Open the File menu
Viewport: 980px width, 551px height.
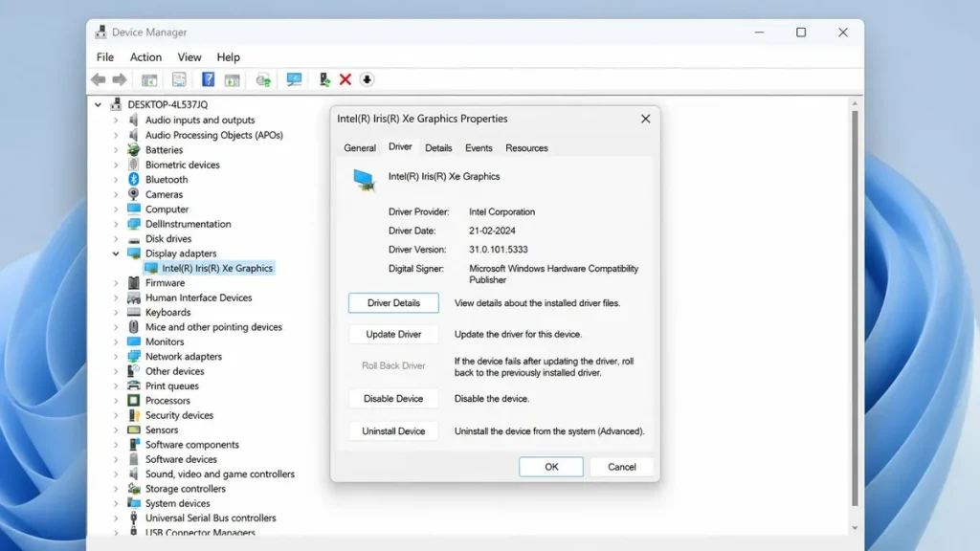coord(105,56)
